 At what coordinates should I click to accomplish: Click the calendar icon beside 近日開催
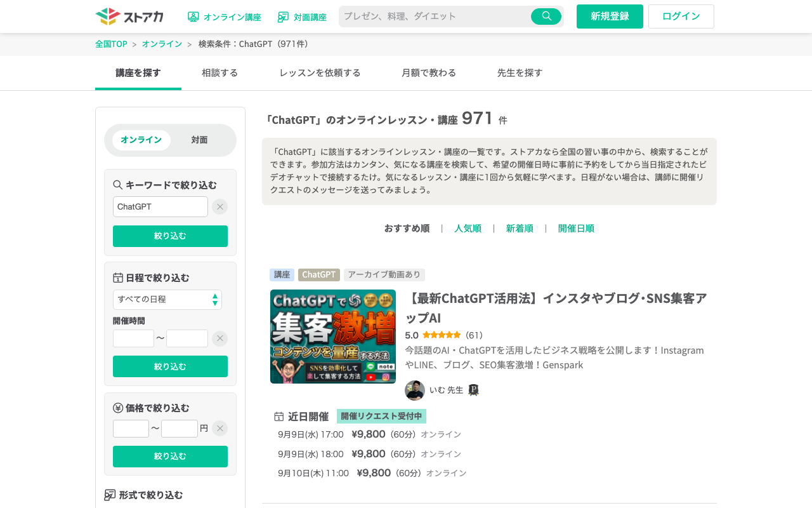tap(278, 417)
